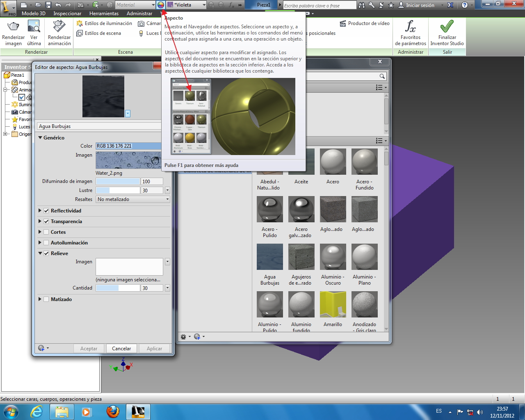Screen dimensions: 525x420
Task: Expand the Origen folder in browser tree
Action: (x=5, y=134)
